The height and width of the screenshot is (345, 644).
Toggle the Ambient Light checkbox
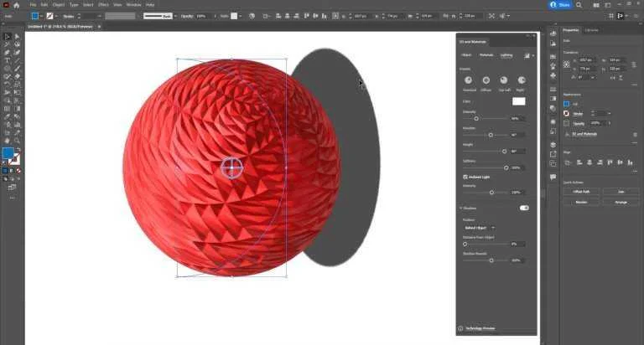coord(465,177)
